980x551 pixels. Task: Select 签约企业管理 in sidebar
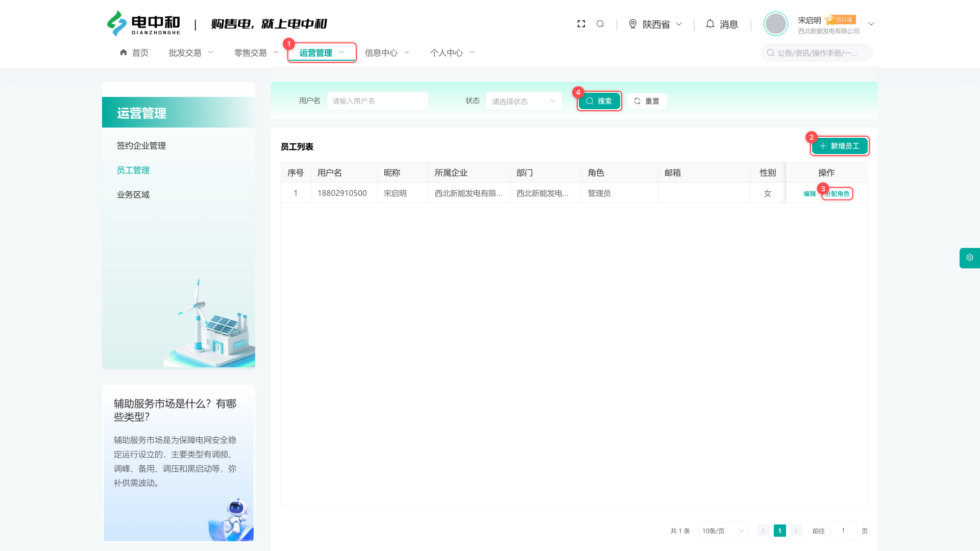(x=141, y=146)
